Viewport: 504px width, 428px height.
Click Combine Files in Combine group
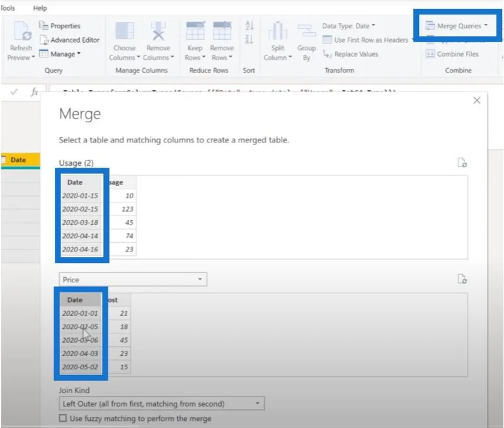[x=452, y=54]
